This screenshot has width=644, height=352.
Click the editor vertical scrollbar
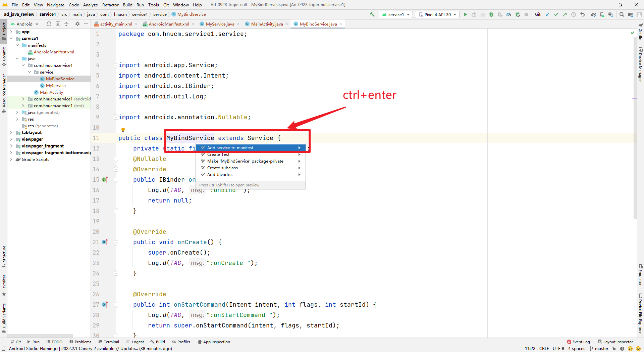635,128
